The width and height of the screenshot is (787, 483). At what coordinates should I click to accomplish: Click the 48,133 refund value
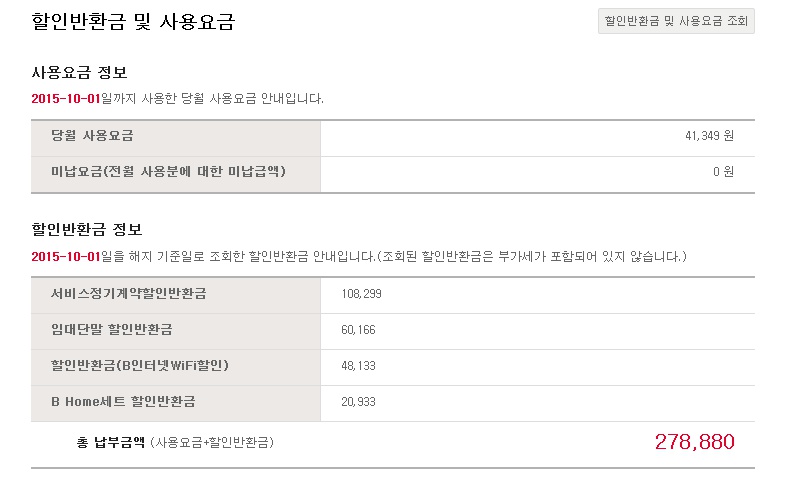tap(358, 366)
